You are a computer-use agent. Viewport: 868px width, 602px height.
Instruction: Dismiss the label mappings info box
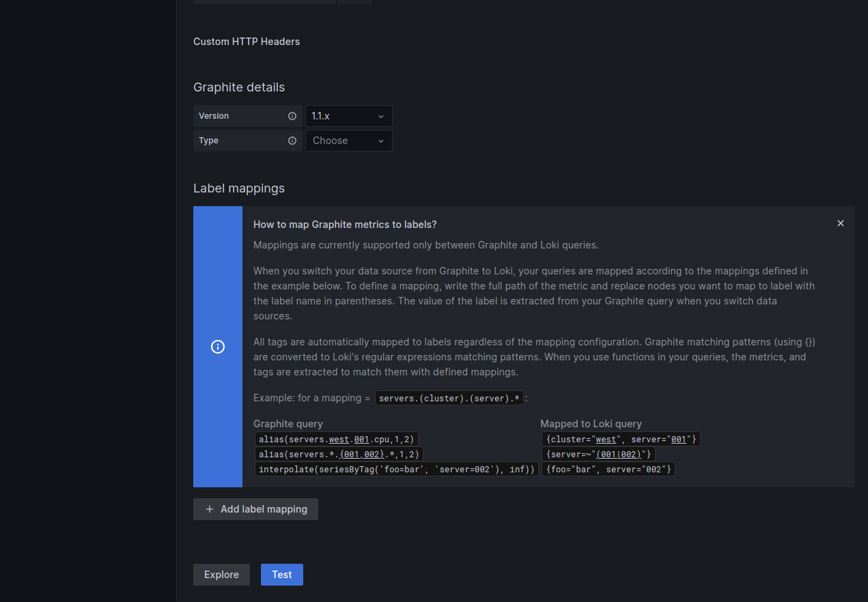coord(840,223)
